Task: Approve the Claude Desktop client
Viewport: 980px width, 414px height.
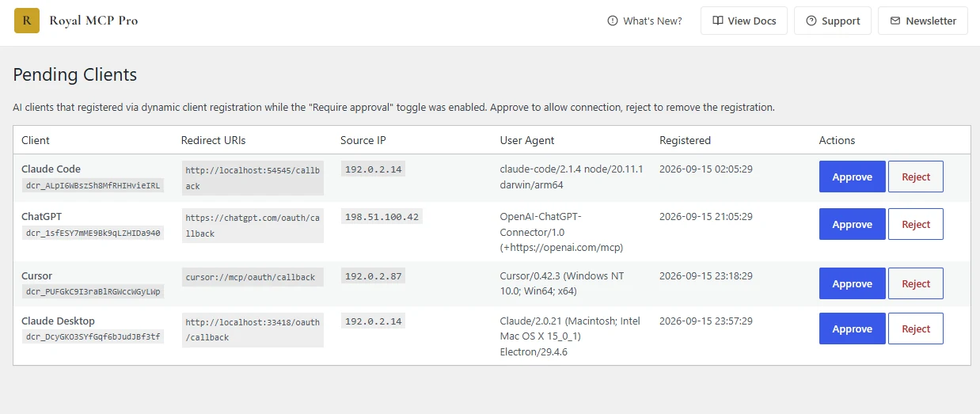Action: [852, 329]
